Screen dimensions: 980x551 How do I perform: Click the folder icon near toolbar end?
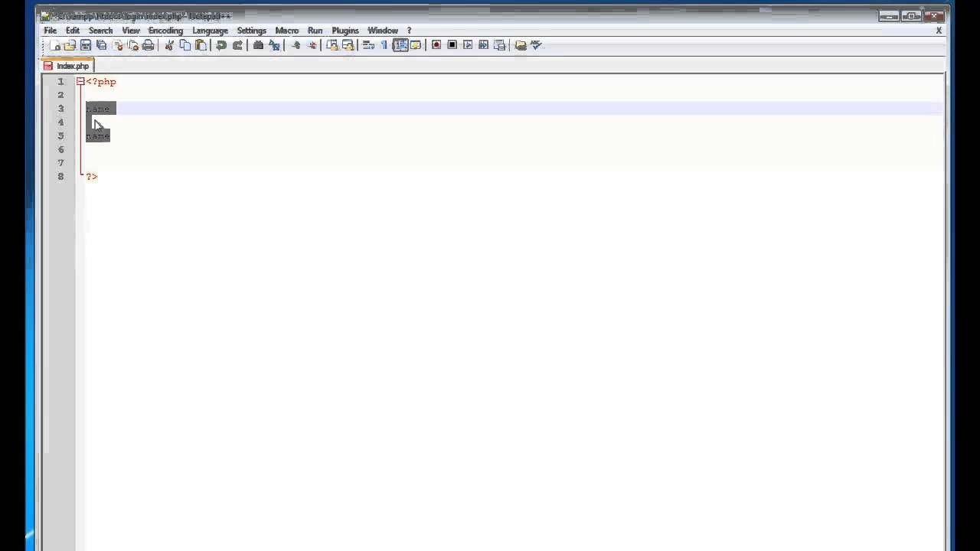click(x=521, y=45)
